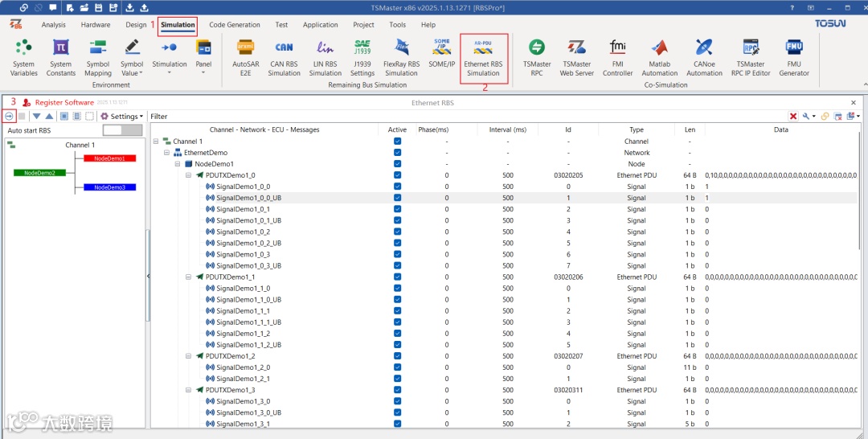Image resolution: width=868 pixels, height=439 pixels.
Task: Open the Symbol Mapping tool
Action: (98, 58)
